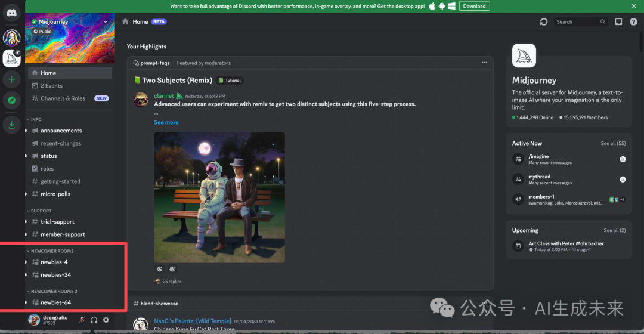Image resolution: width=644 pixels, height=334 pixels.
Task: Click the Android download icon in banner
Action: [x=442, y=6]
